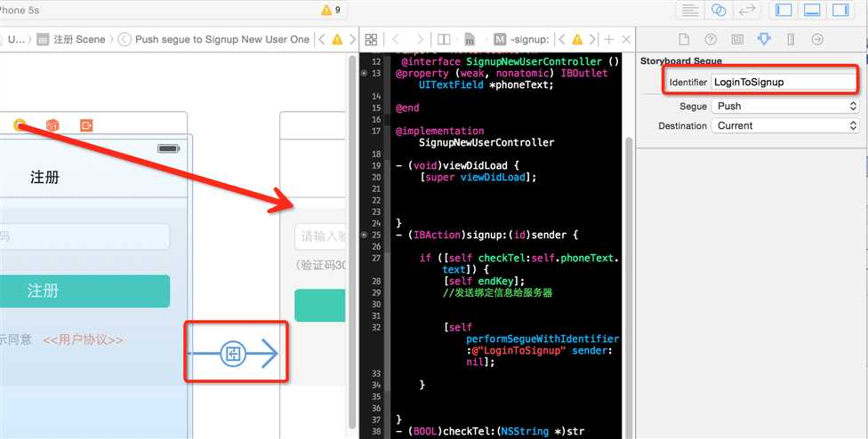Show the Quick Help inspector tab

(x=711, y=39)
